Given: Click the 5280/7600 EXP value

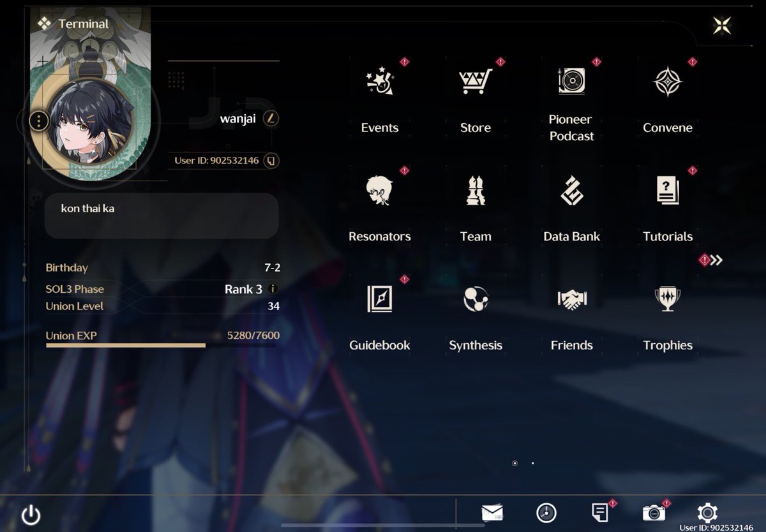Looking at the screenshot, I should click(253, 335).
